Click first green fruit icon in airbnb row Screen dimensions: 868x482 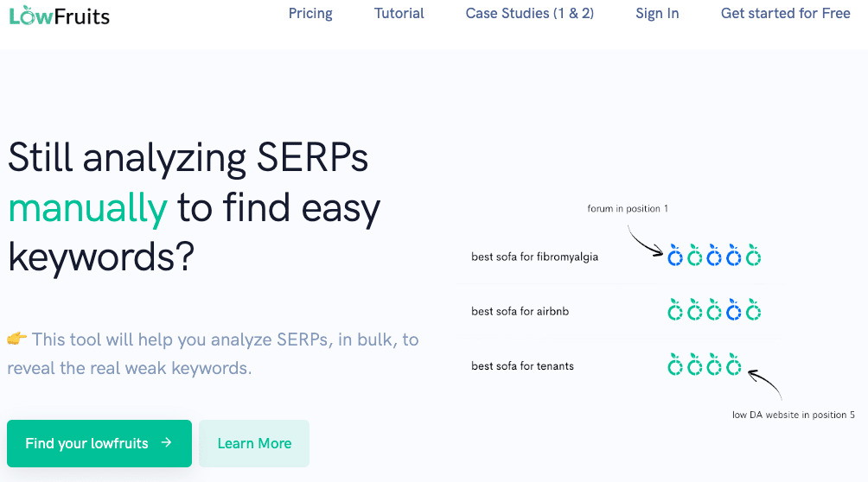coord(675,310)
